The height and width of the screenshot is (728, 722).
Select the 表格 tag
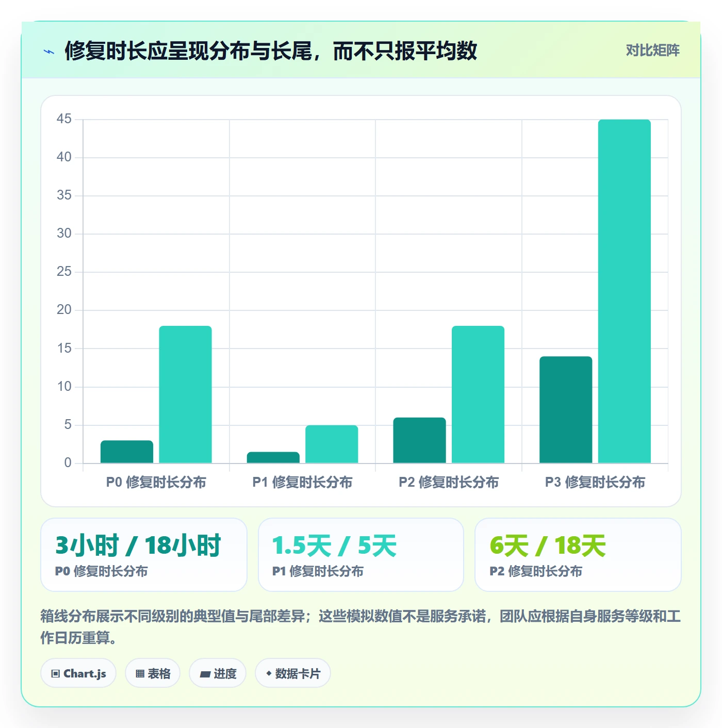pos(153,673)
